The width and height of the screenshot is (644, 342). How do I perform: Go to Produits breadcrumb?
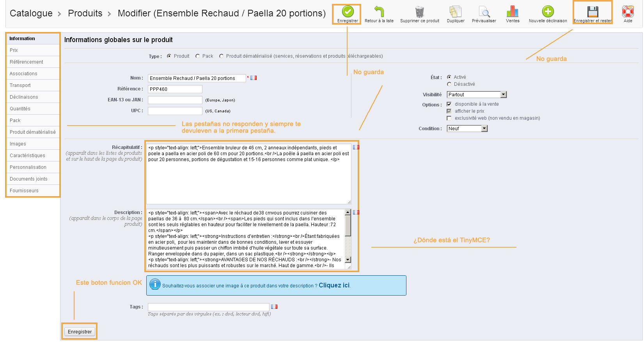coord(85,13)
